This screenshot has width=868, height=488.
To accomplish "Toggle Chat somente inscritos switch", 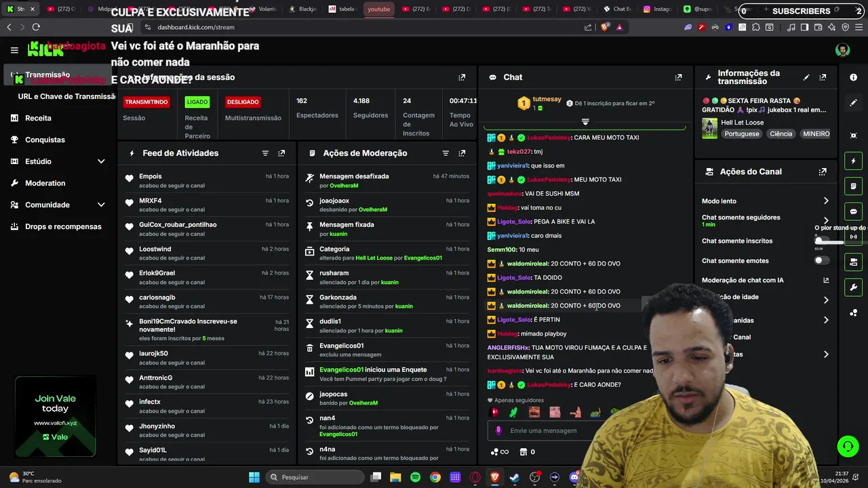I will pos(821,241).
